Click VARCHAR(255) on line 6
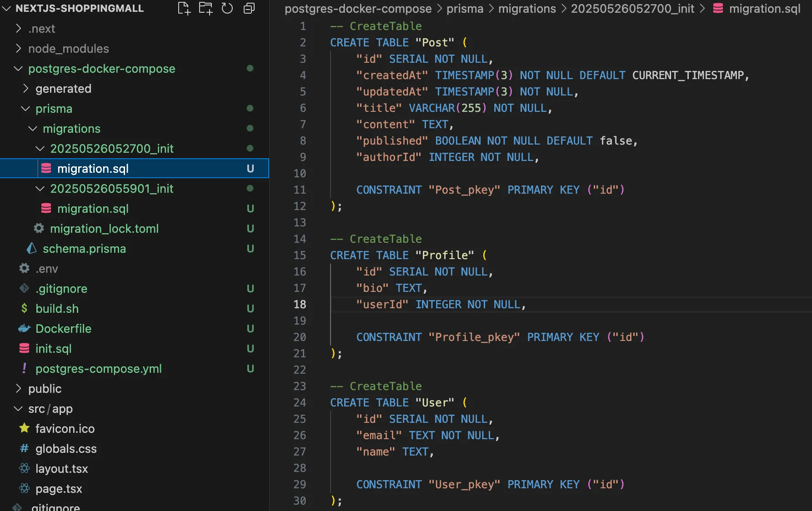 448,108
